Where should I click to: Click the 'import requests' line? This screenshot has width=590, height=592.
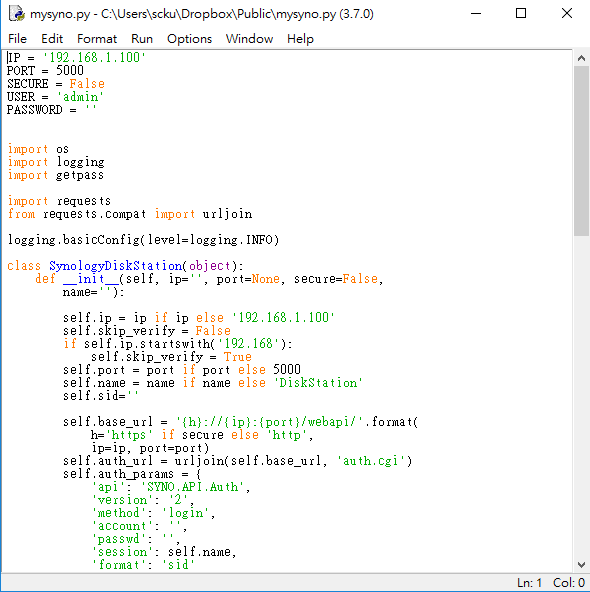point(59,201)
